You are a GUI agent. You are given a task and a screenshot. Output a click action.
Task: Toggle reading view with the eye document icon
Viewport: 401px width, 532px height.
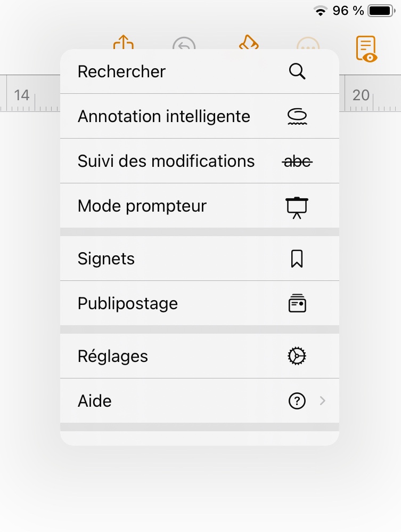(366, 49)
